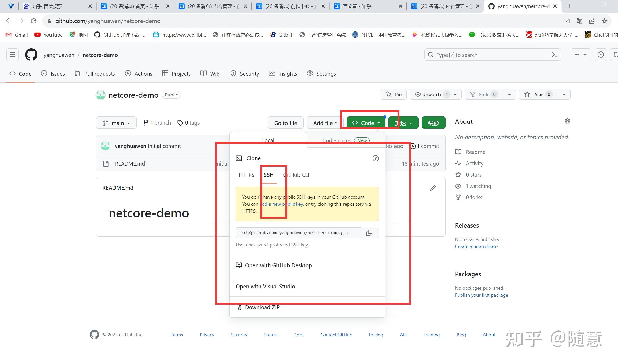618x364 pixels.
Task: Open the command palette icon in search bar
Action: [x=554, y=55]
